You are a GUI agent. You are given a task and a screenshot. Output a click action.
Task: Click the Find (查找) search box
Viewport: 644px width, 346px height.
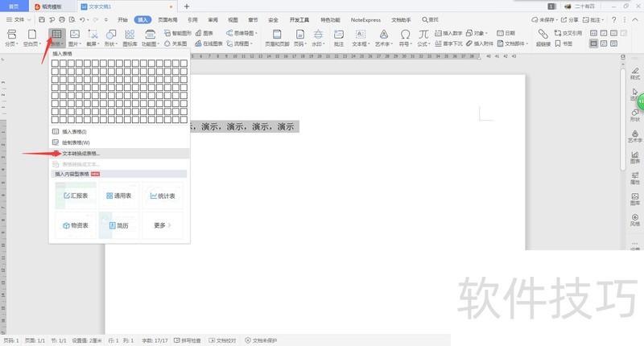coord(431,19)
